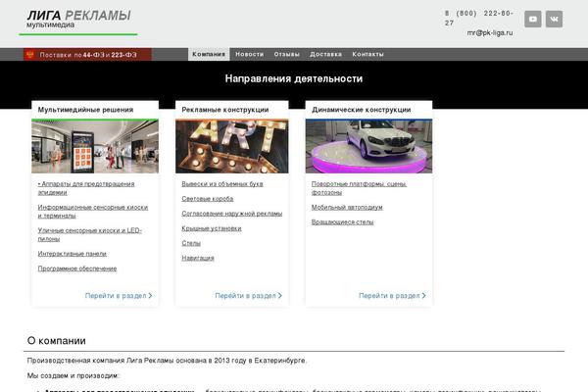Viewport: 588px width, 392px height.
Task: Open Рекламные конструкции card heading
Action: (x=225, y=110)
